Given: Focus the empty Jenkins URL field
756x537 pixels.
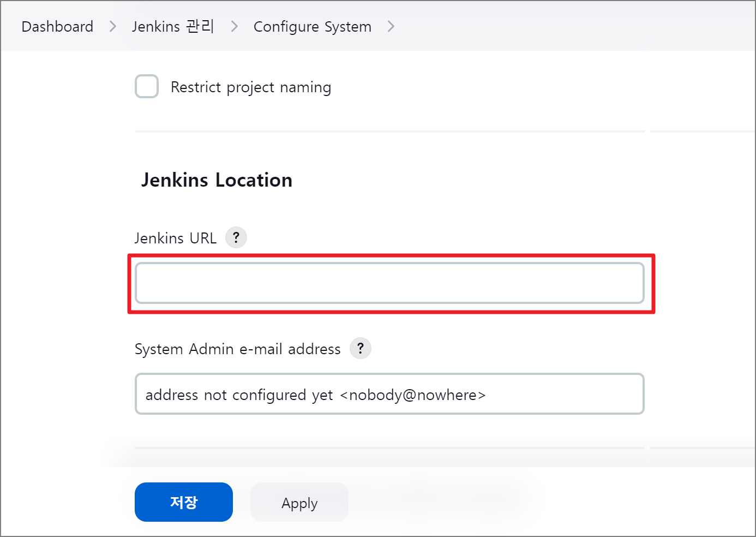Looking at the screenshot, I should tap(389, 283).
